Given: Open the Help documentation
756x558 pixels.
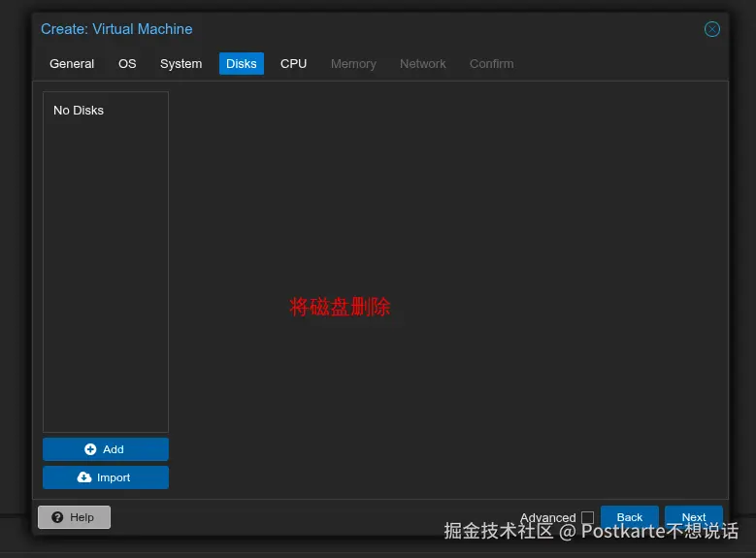Looking at the screenshot, I should (x=75, y=517).
